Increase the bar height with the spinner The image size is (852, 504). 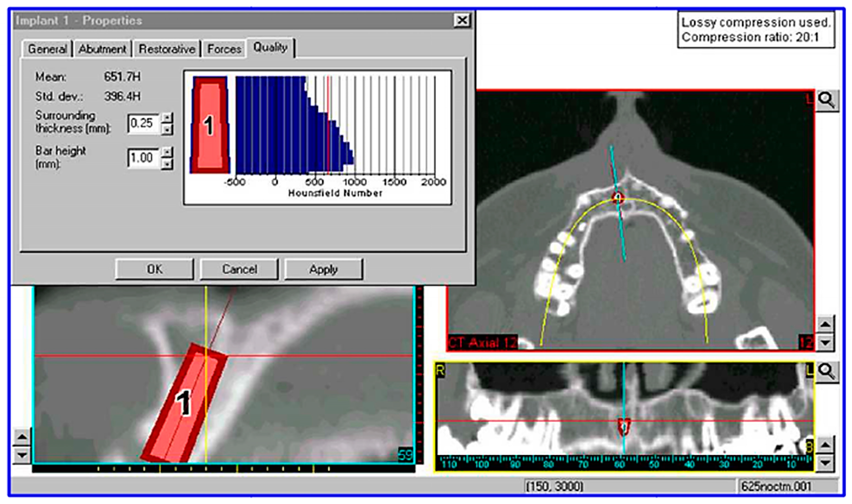tap(167, 153)
